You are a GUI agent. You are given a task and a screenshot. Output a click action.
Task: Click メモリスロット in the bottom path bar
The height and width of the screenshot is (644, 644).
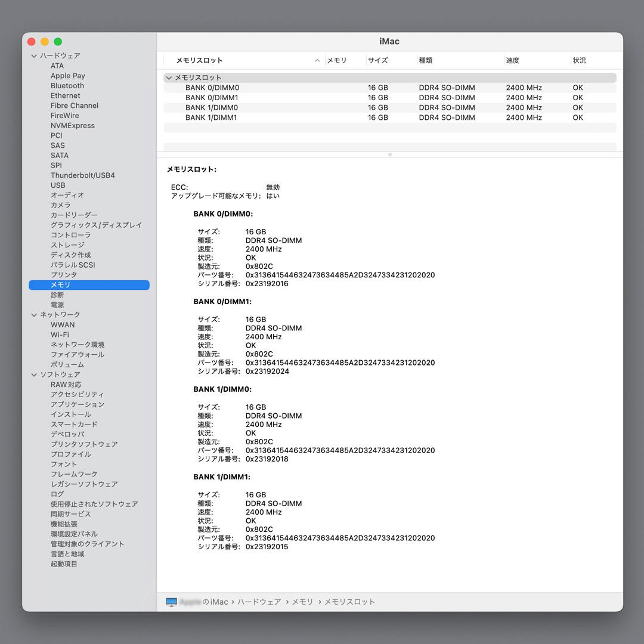click(x=349, y=602)
